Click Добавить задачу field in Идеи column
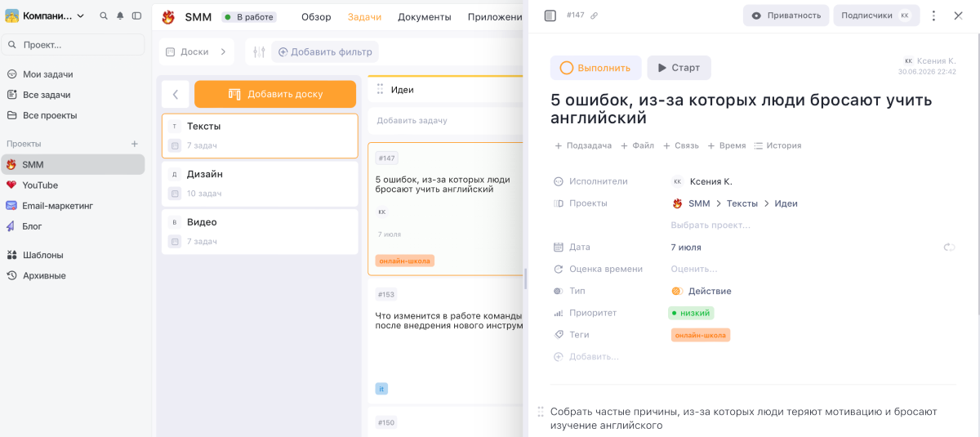 pyautogui.click(x=445, y=121)
